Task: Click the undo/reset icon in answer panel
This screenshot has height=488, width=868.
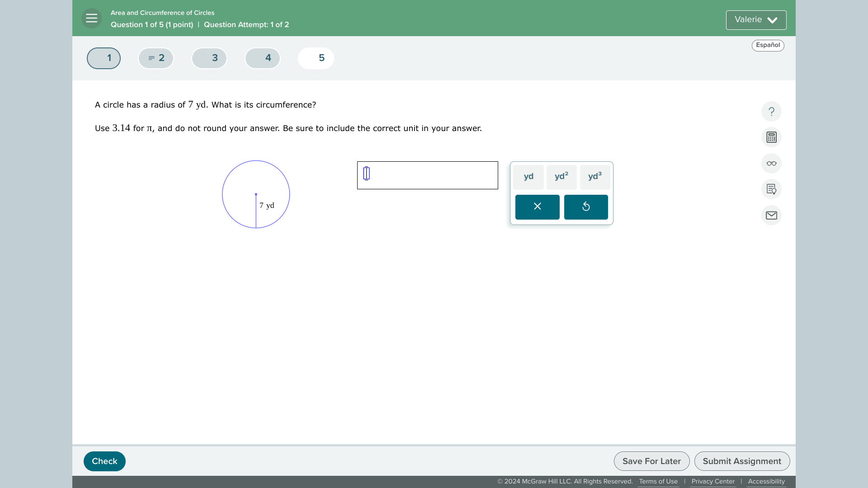Action: [586, 206]
